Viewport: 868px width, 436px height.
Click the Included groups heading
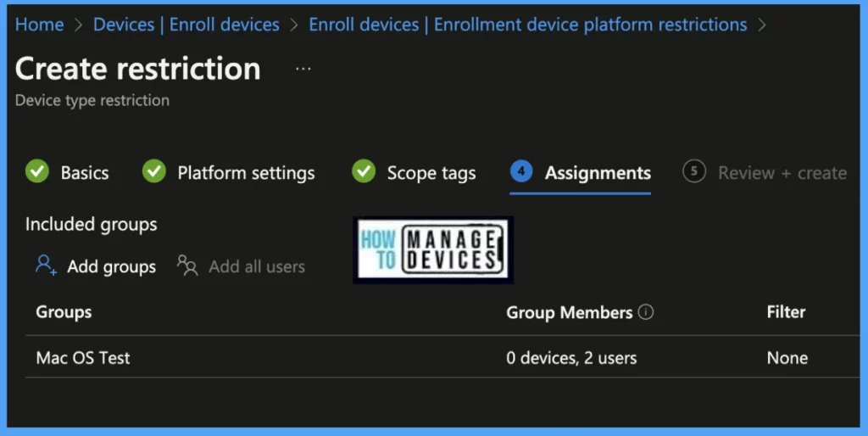coord(92,225)
